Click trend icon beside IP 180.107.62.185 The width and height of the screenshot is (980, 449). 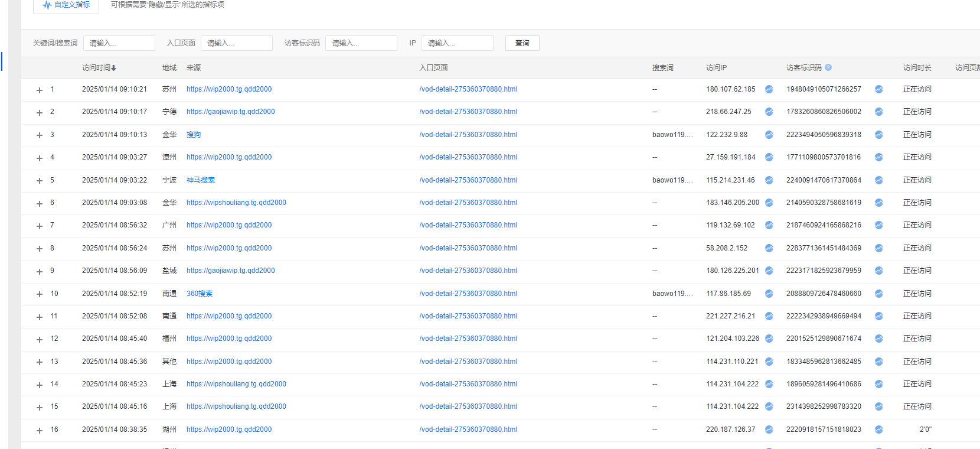tap(769, 89)
